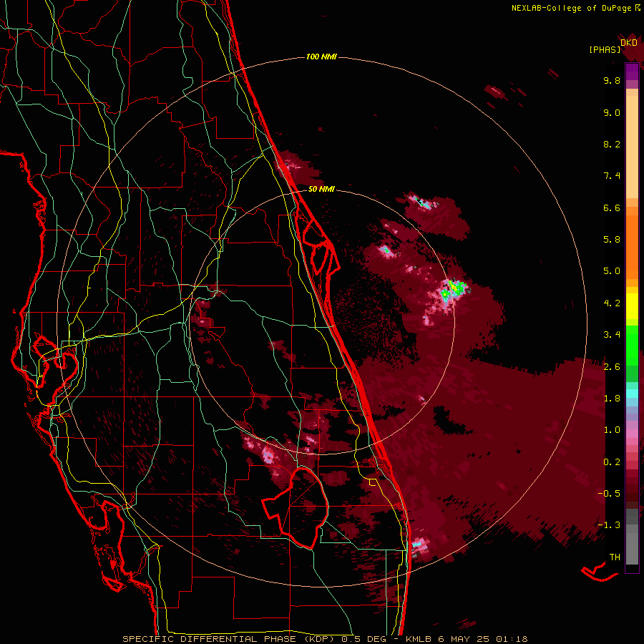Click the 5.8 legend value
Image resolution: width=644 pixels, height=644 pixels.
point(612,240)
